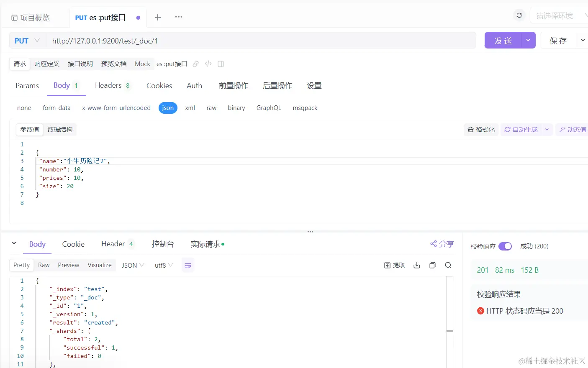Image resolution: width=588 pixels, height=368 pixels.
Task: Open the PUT method dropdown
Action: tap(28, 41)
